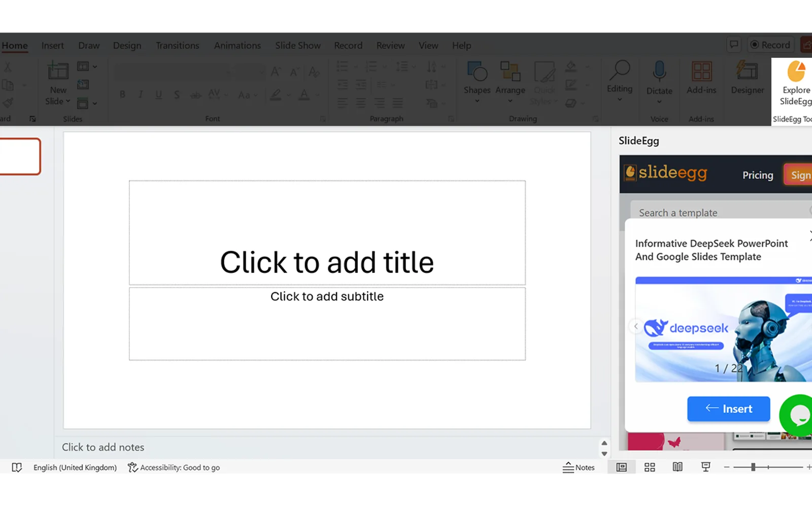Click the Explore SlideEgg add-in icon

796,72
